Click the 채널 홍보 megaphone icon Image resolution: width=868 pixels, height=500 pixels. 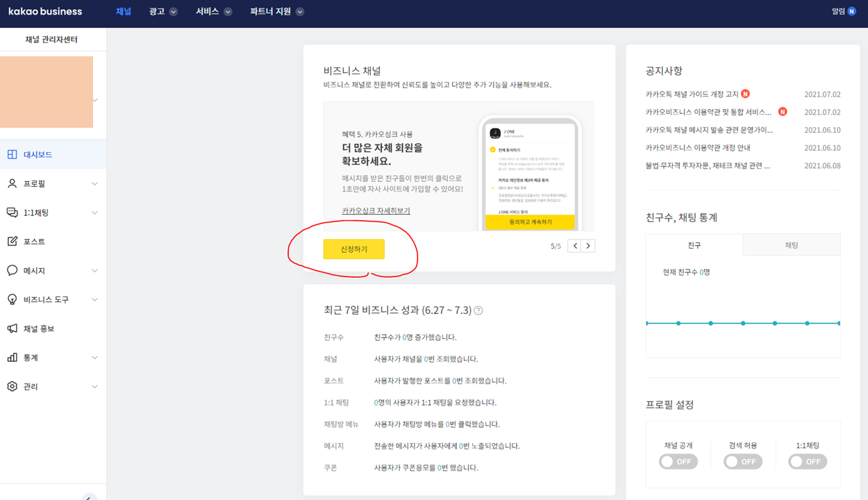click(x=12, y=328)
